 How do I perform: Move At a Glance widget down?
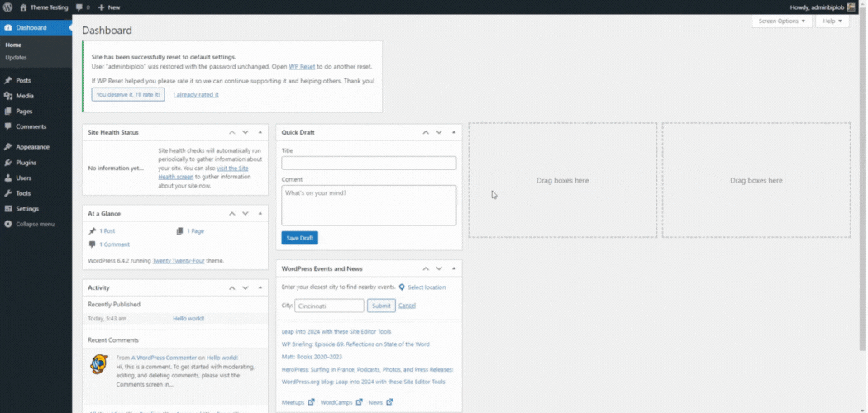point(246,213)
